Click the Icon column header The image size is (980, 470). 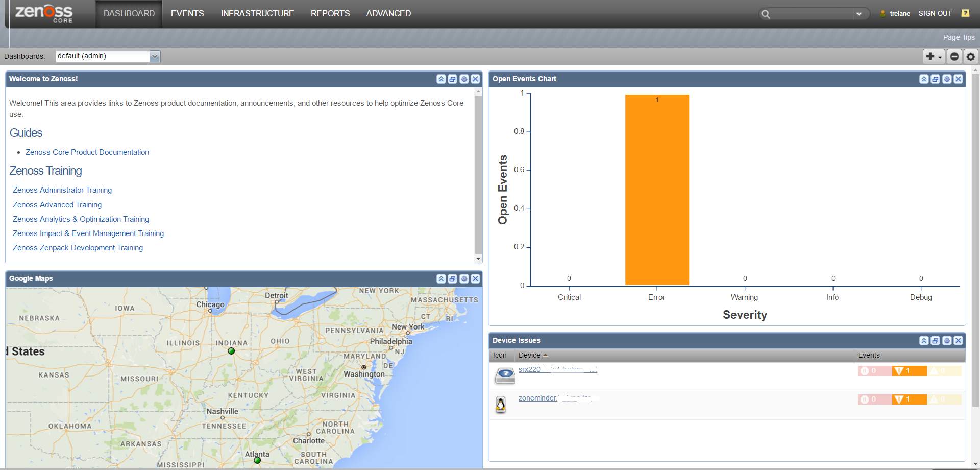(500, 355)
